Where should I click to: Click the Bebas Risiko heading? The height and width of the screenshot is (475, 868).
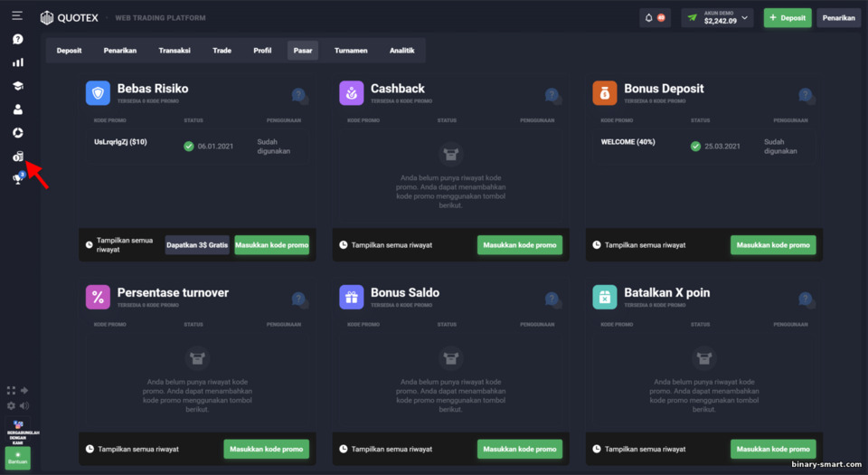tap(153, 89)
